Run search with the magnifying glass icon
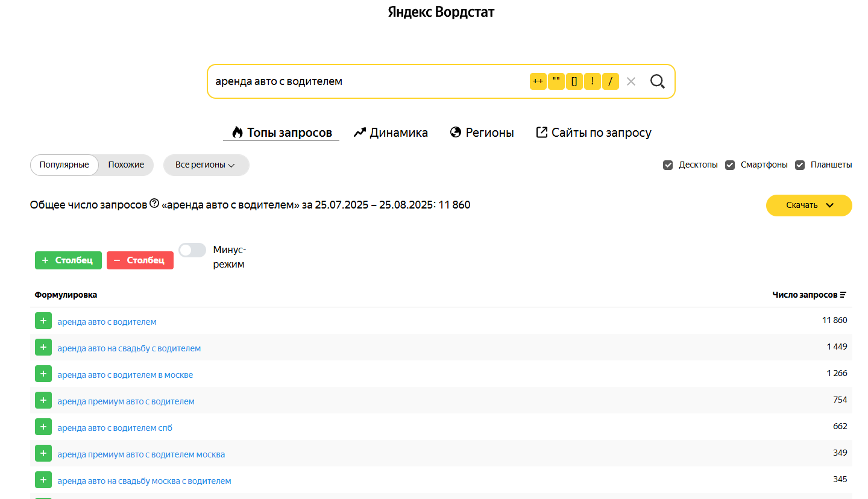The image size is (868, 499). (x=658, y=81)
